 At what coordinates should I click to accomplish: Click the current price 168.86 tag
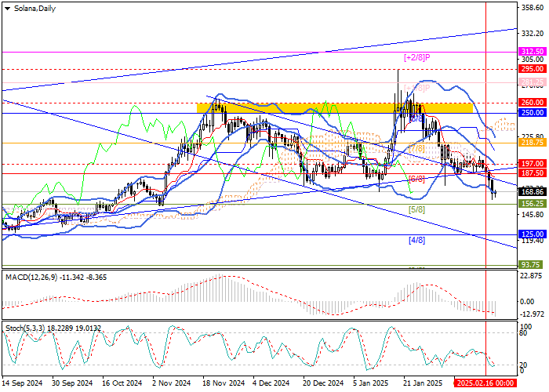pyautogui.click(x=533, y=191)
